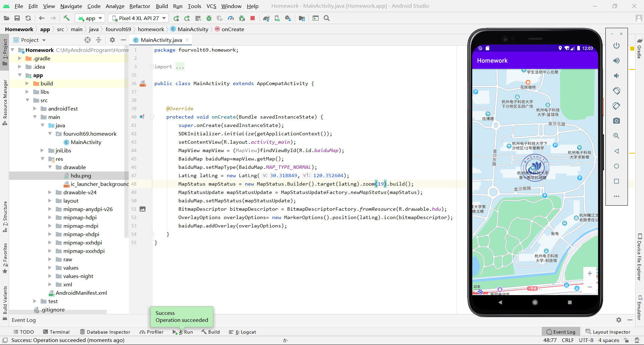This screenshot has width=644, height=345.
Task: Locate current file in Project panel (crosshair icon)
Action: (x=88, y=40)
